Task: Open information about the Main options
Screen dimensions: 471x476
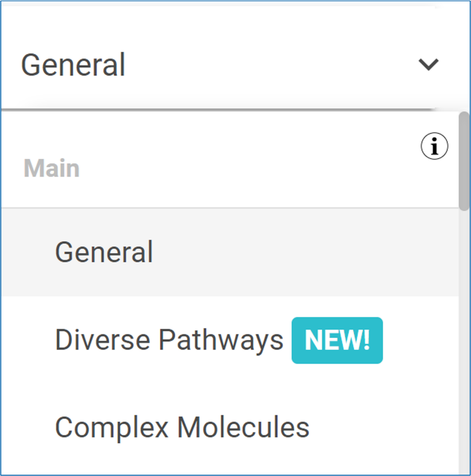Action: click(435, 146)
